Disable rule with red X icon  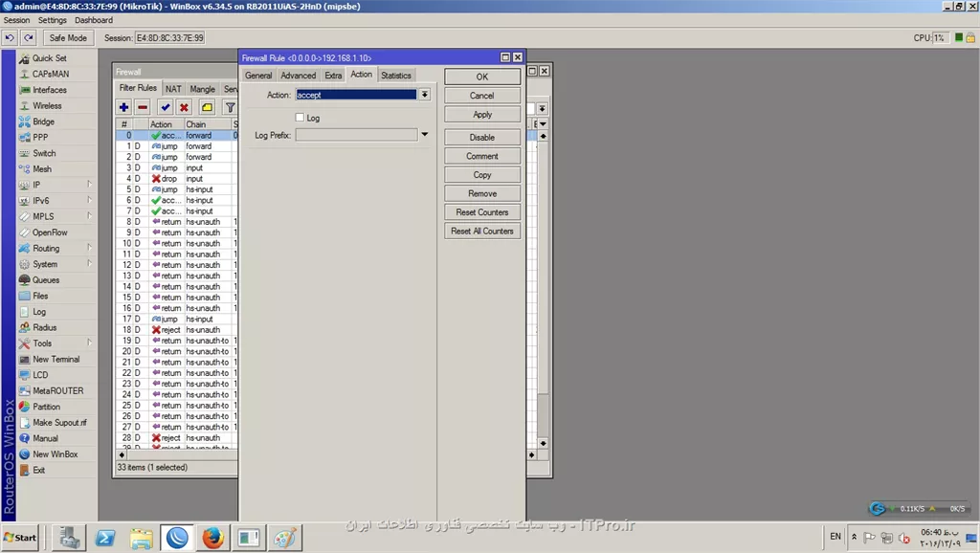(184, 107)
